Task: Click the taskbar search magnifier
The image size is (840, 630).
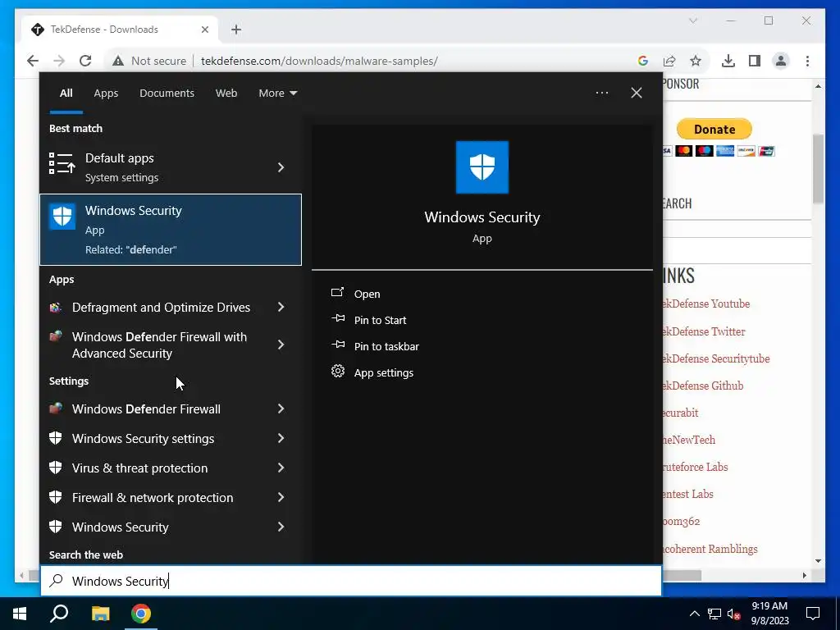Action: (59, 614)
